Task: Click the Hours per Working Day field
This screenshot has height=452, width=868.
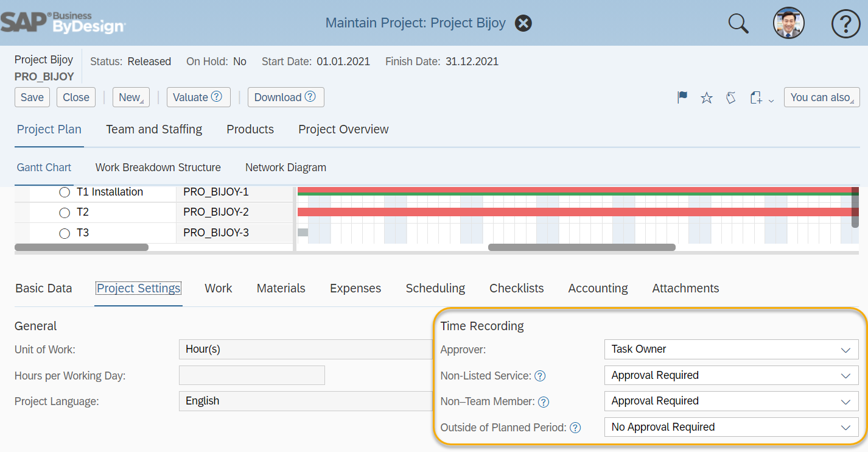Action: point(252,375)
